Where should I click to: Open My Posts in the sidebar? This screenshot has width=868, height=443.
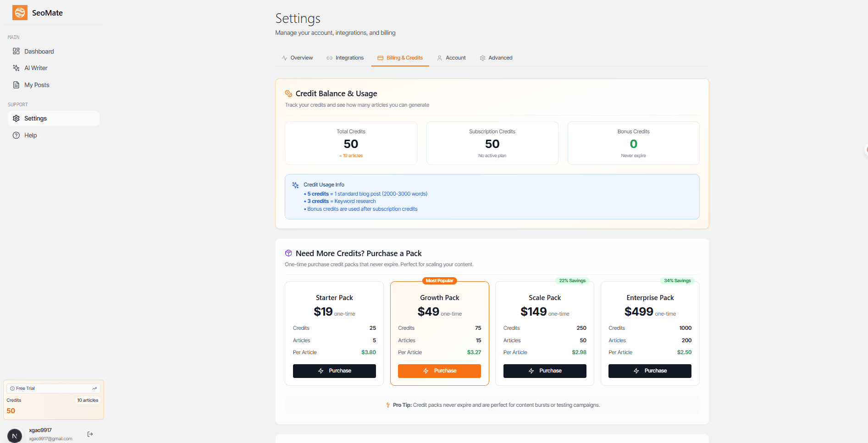click(x=37, y=85)
